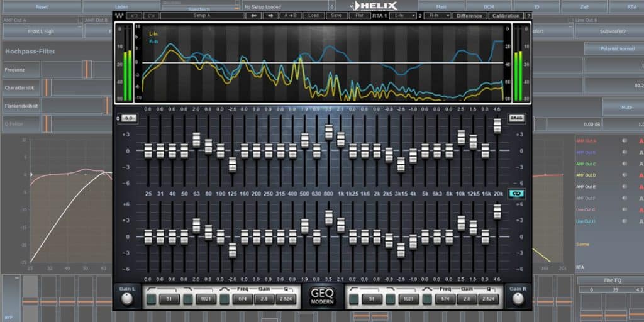Image resolution: width=644 pixels, height=322 pixels.
Task: Click the A marker for AMP Out A
Action: click(641, 141)
